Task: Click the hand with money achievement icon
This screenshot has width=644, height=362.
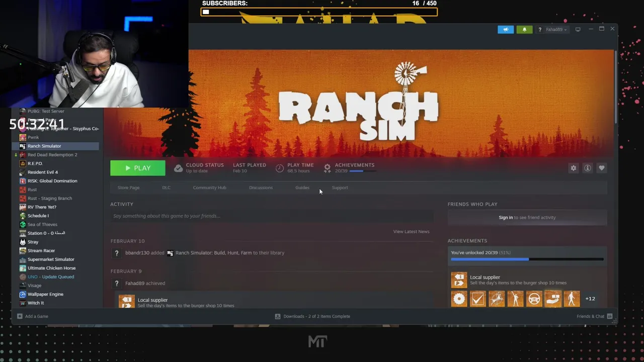Action: click(553, 299)
